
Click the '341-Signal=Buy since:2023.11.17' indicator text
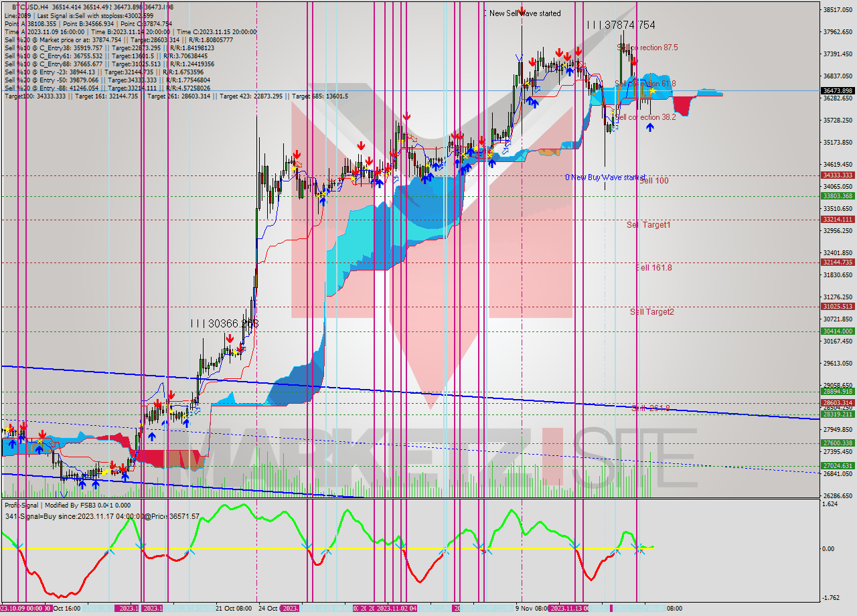102,516
